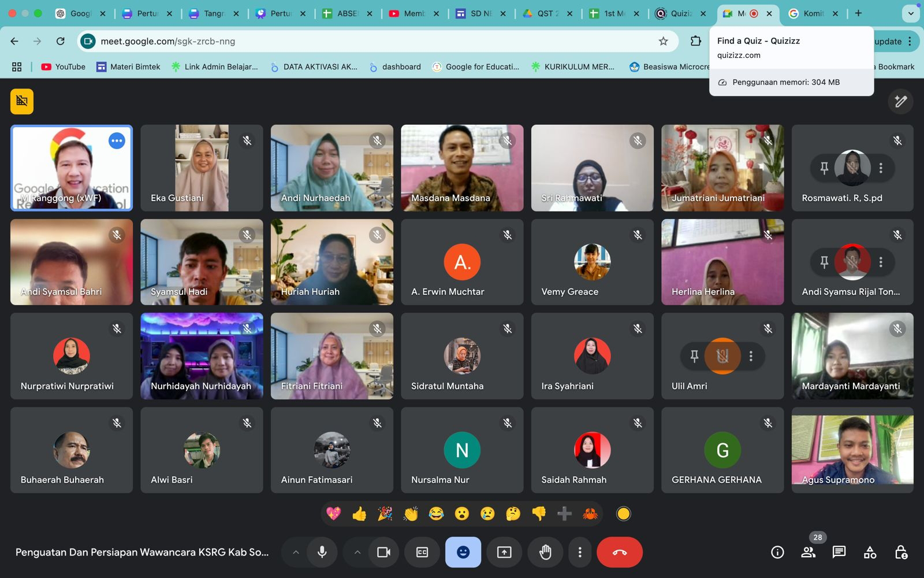Open Chrome's three-dot menu
The image size is (924, 578).
click(x=910, y=41)
